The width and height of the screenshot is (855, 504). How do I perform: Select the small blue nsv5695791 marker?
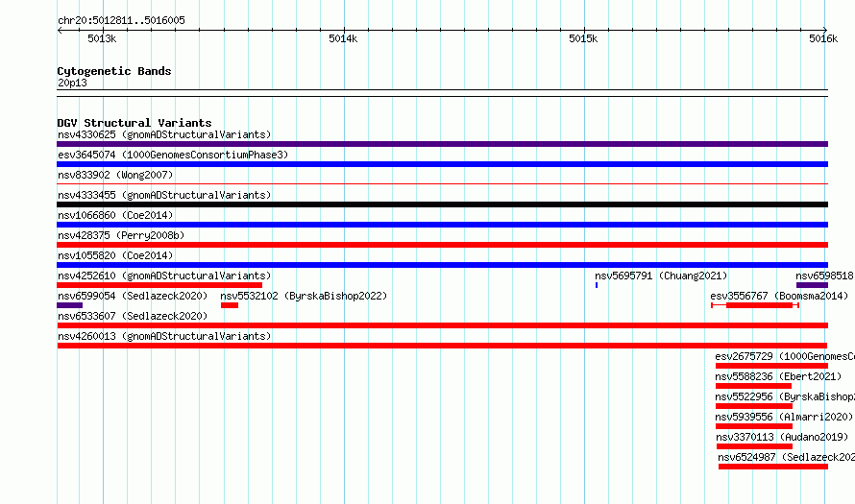597,285
